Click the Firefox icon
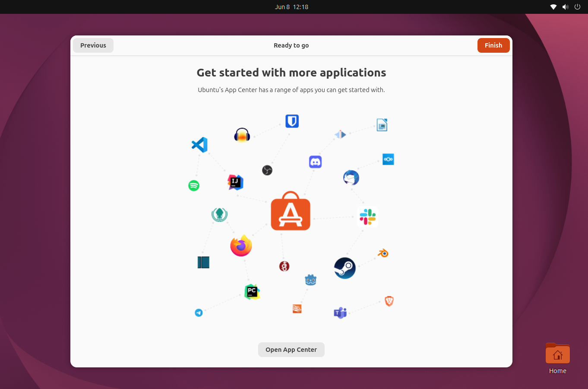This screenshot has width=588, height=389. click(241, 246)
